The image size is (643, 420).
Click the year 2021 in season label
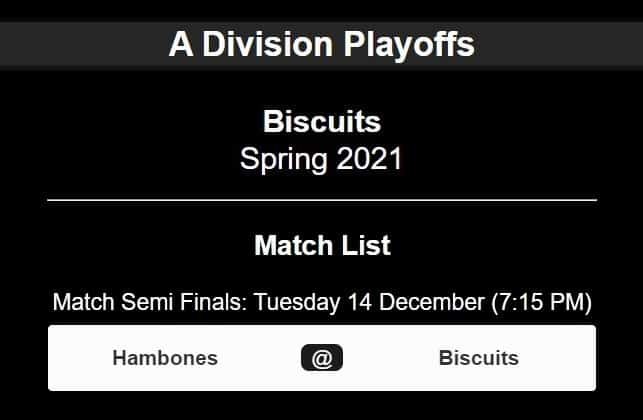[369, 159]
